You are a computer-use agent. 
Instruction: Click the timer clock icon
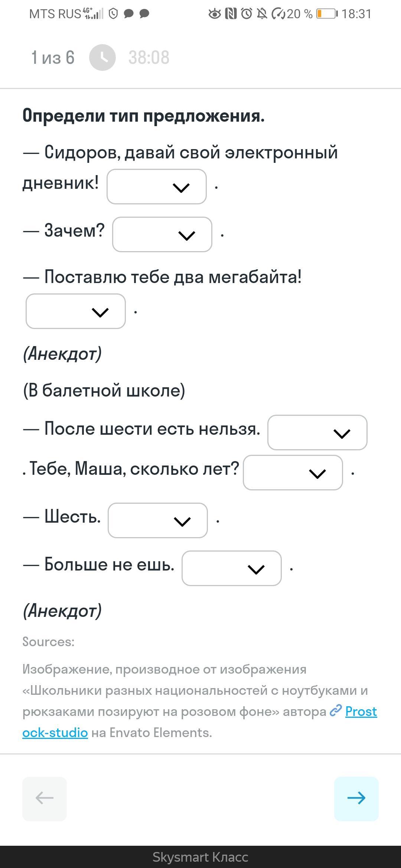[x=102, y=57]
